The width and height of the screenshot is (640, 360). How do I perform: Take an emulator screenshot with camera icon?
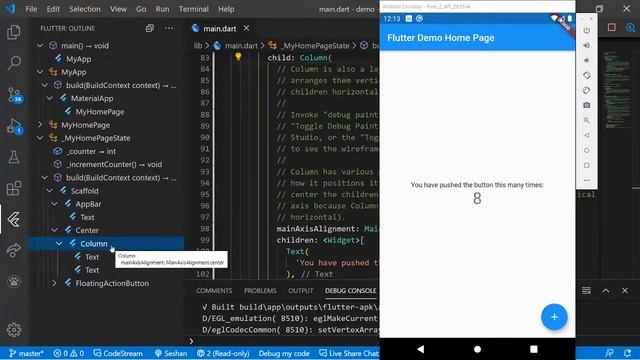pos(587,105)
